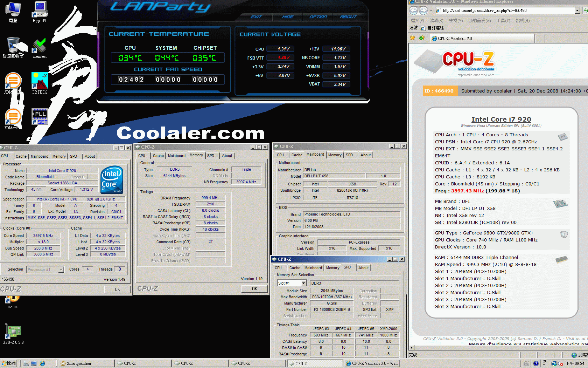588x368 pixels.
Task: Switch to Mainboard tab in the CPU-Z CPU window
Action: coord(40,156)
